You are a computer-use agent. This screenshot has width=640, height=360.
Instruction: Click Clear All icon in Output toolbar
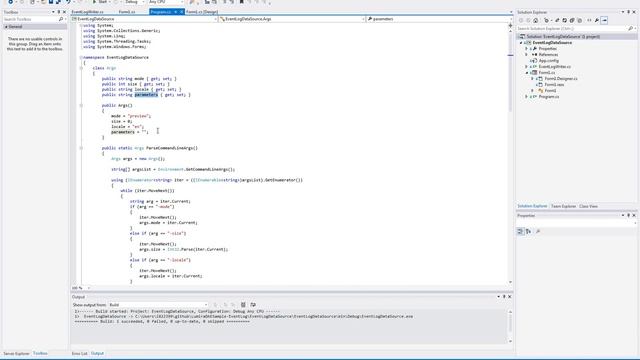(x=243, y=305)
